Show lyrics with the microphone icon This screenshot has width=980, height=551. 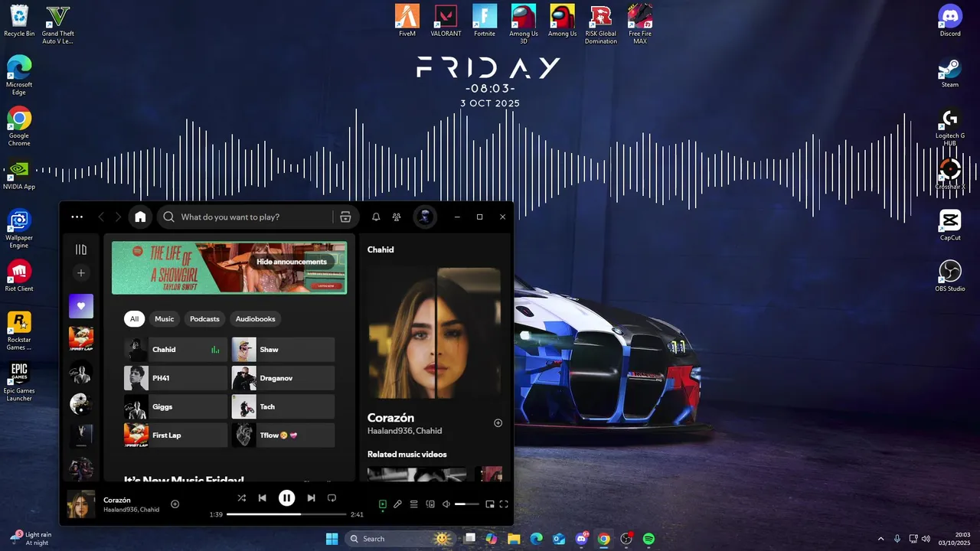[x=397, y=504]
